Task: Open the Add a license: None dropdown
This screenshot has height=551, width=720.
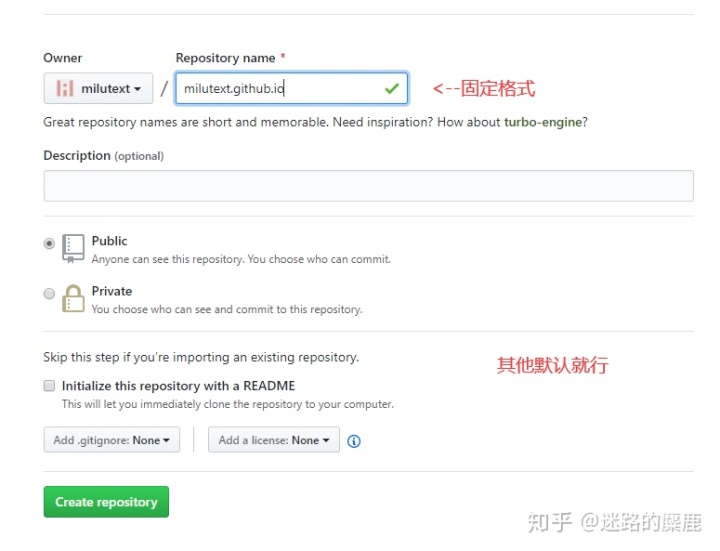Action: pyautogui.click(x=274, y=440)
